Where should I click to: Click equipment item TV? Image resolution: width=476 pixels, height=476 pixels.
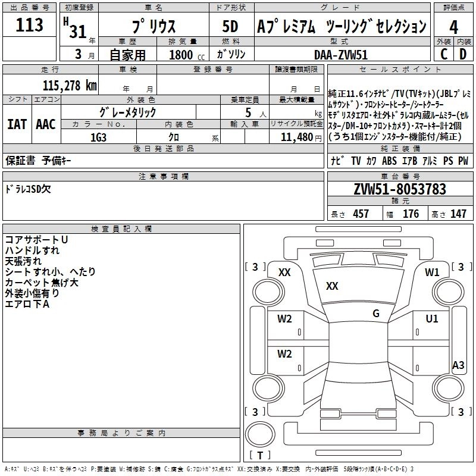(356, 161)
